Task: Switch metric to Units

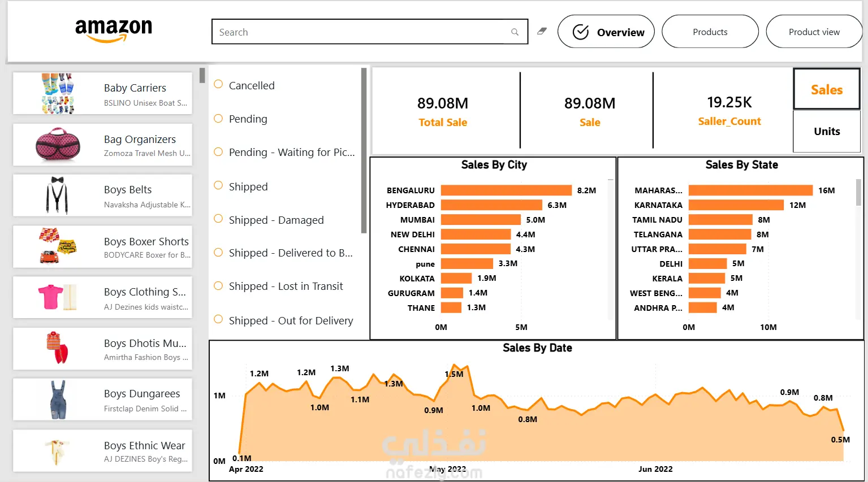Action: tap(827, 131)
